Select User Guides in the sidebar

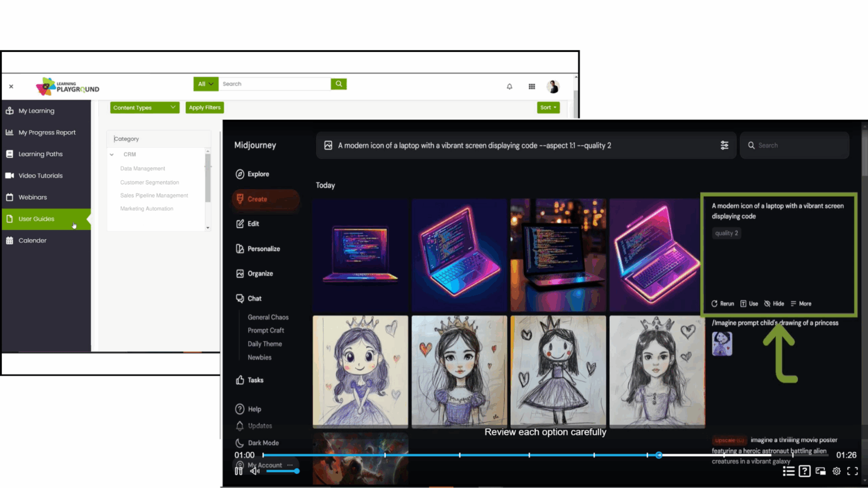pos(46,219)
